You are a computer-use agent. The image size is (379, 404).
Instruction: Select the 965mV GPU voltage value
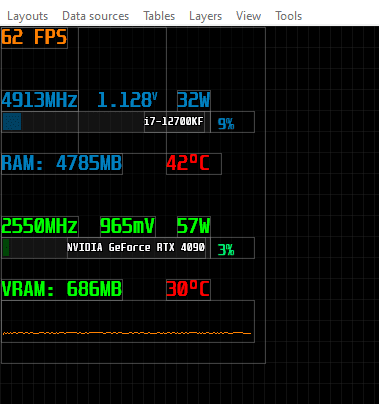tap(128, 226)
